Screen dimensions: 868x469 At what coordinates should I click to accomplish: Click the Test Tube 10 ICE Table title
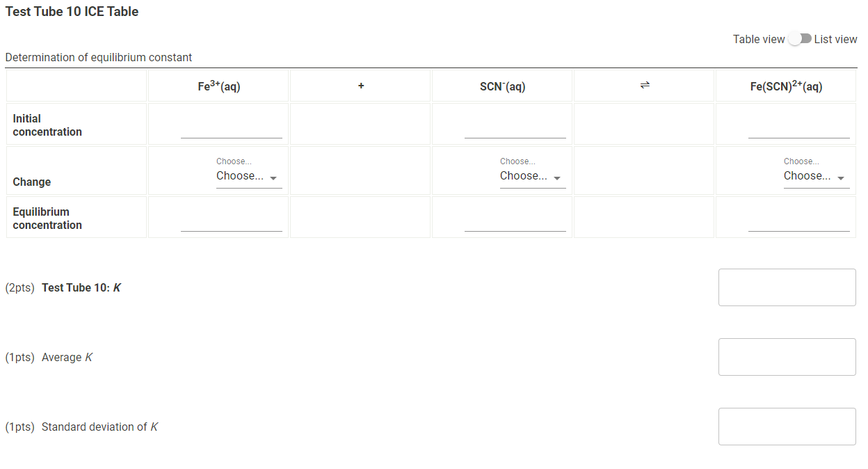(72, 11)
